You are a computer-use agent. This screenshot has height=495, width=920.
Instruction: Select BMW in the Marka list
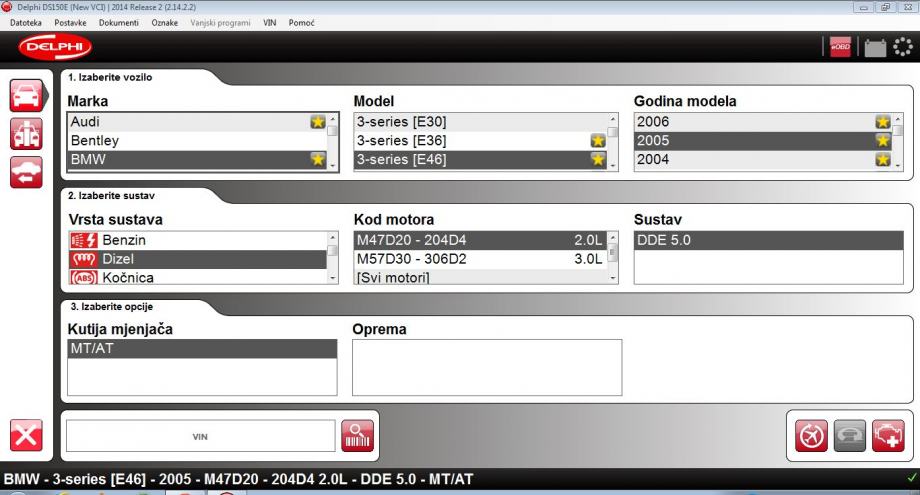point(197,160)
